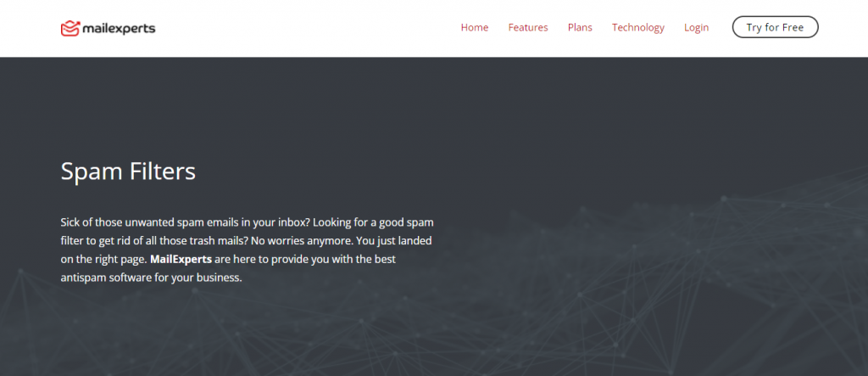Click the red envelope logo icon
The width and height of the screenshot is (868, 376).
point(70,28)
